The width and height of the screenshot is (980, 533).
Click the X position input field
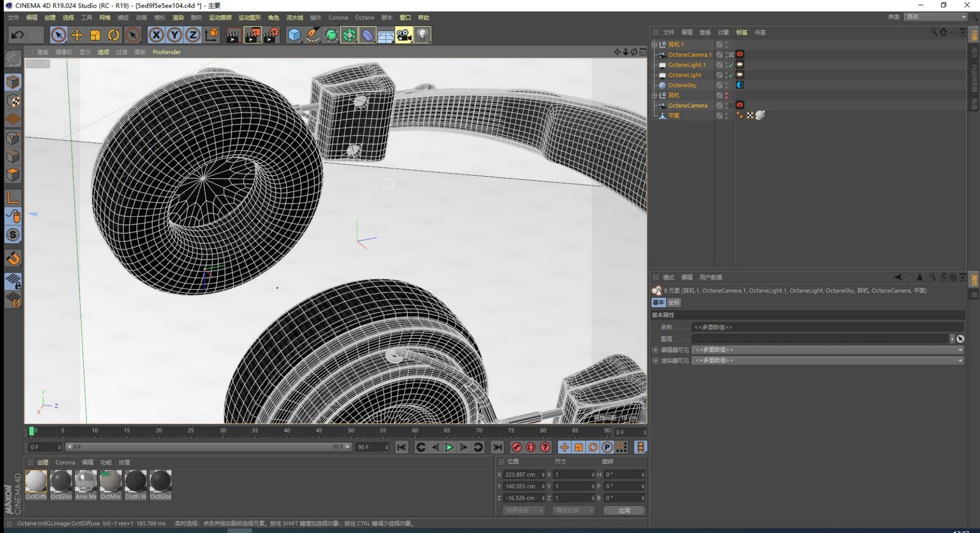click(x=521, y=474)
